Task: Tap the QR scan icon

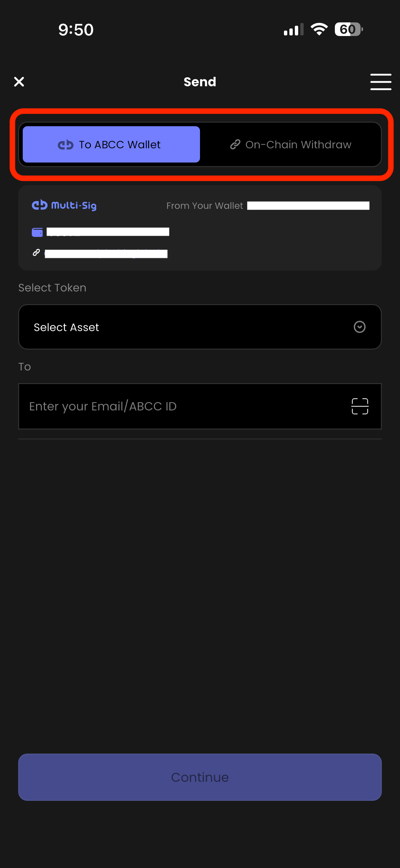Action: 360,406
